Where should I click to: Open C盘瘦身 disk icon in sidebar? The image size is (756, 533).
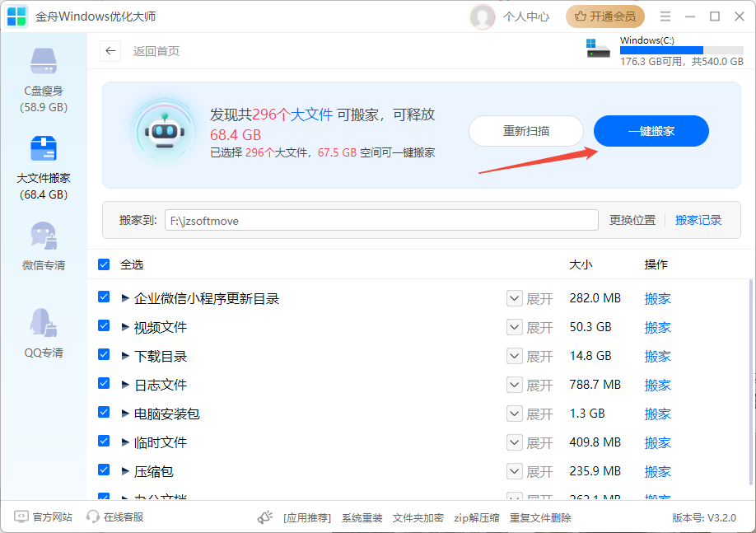click(x=44, y=61)
